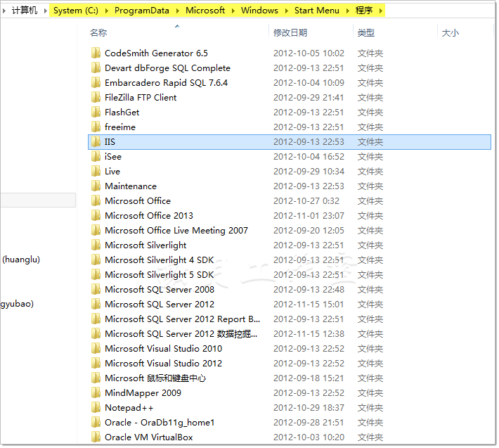Select the gyubao) item in navigation pane
This screenshot has width=499, height=448.
click(x=17, y=304)
